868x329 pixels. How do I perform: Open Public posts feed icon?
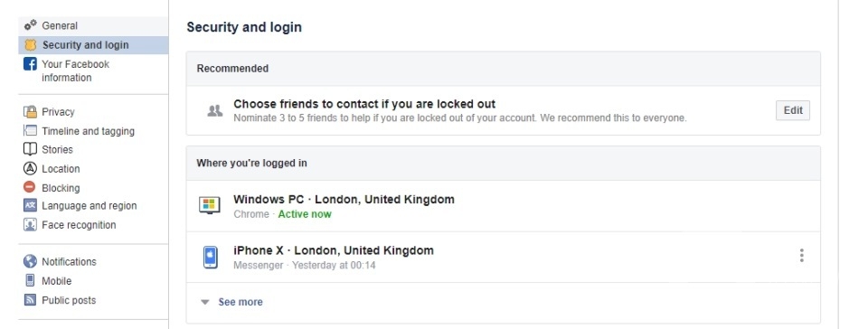click(30, 300)
